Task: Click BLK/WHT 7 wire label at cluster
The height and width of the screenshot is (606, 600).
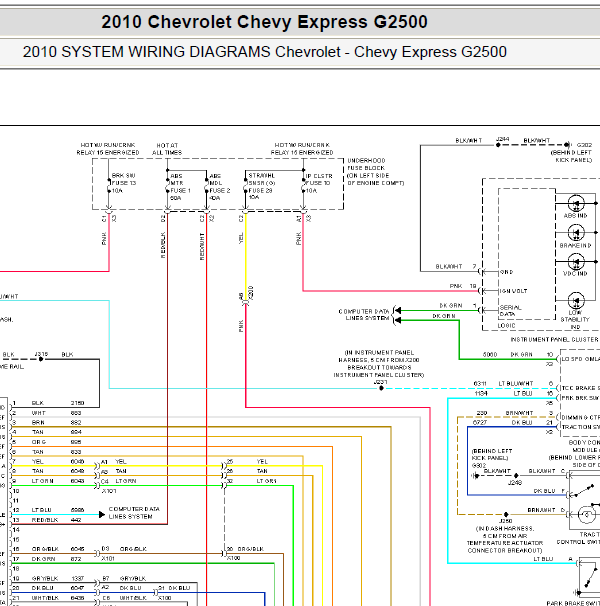Action: pos(456,267)
